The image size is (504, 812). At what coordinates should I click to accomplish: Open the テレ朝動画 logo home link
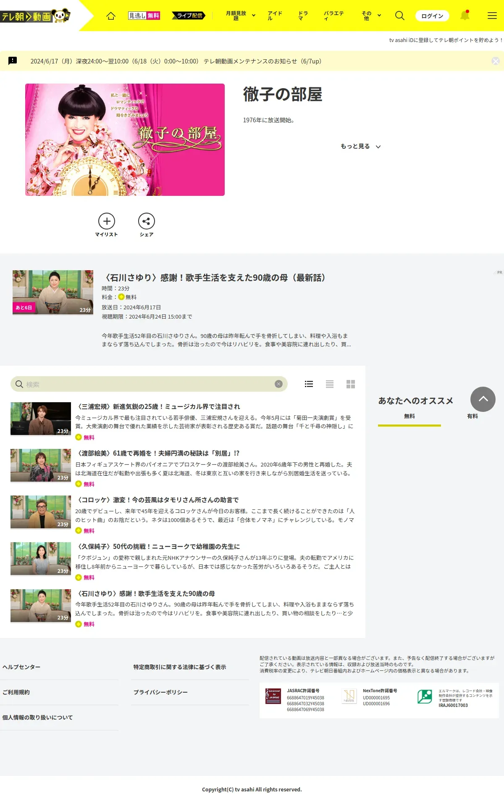point(35,16)
